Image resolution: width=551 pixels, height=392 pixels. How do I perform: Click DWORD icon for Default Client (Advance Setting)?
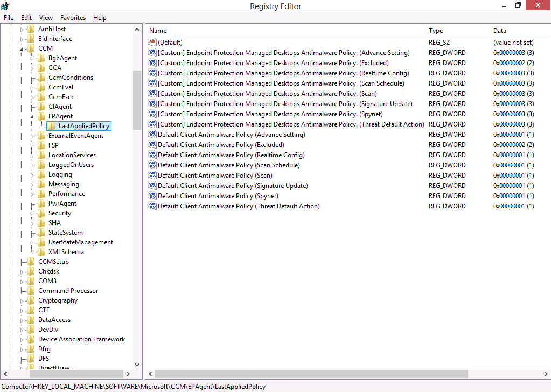(x=152, y=134)
